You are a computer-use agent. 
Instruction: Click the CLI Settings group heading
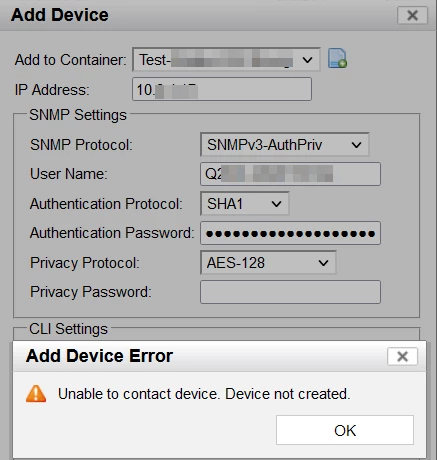68,329
